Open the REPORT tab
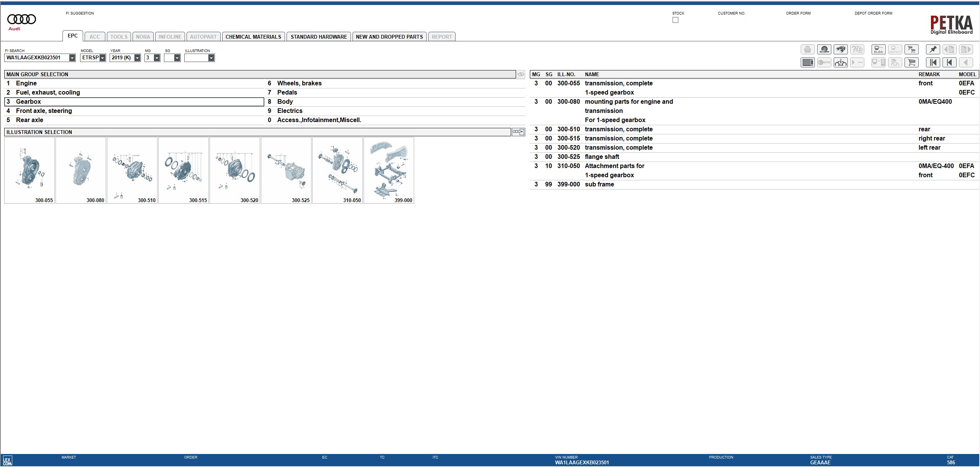 [442, 37]
